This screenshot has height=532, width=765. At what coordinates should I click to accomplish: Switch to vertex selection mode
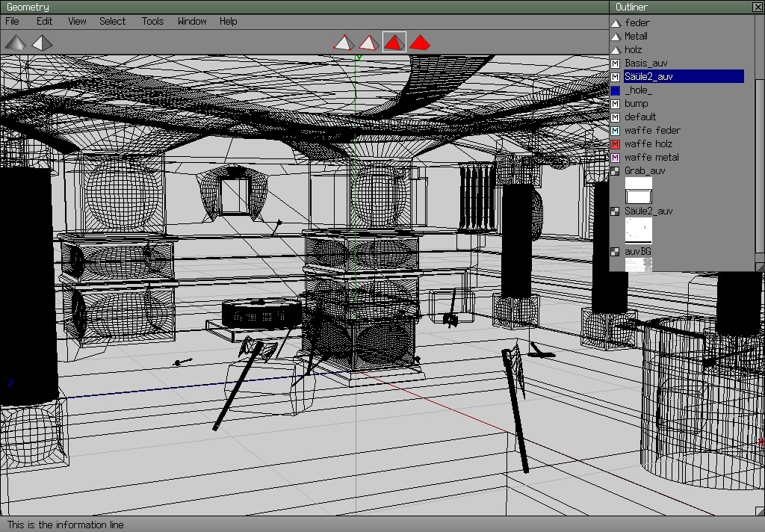(x=343, y=43)
